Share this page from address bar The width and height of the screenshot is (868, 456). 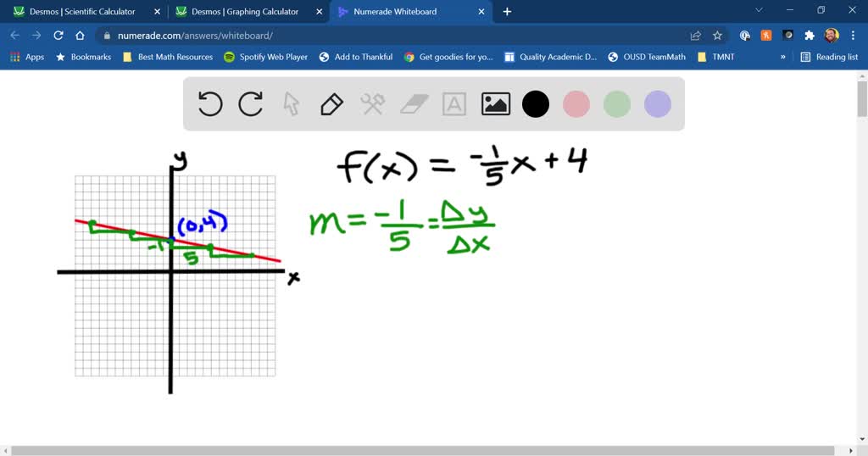coord(696,36)
